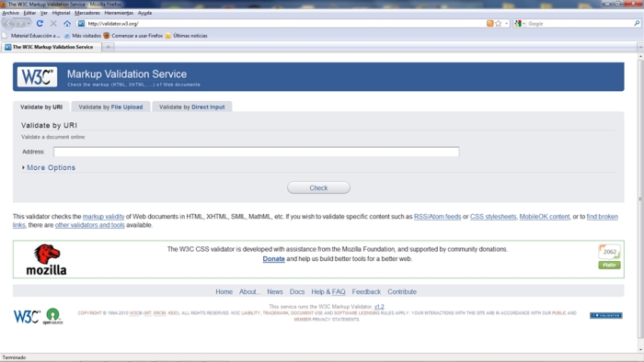Open the Herramientas menu

click(119, 13)
